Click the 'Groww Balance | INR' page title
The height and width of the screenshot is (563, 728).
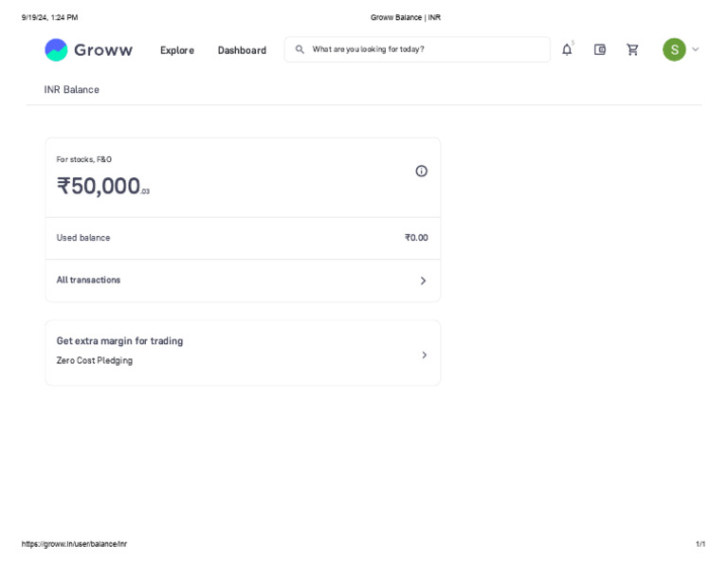coord(406,18)
